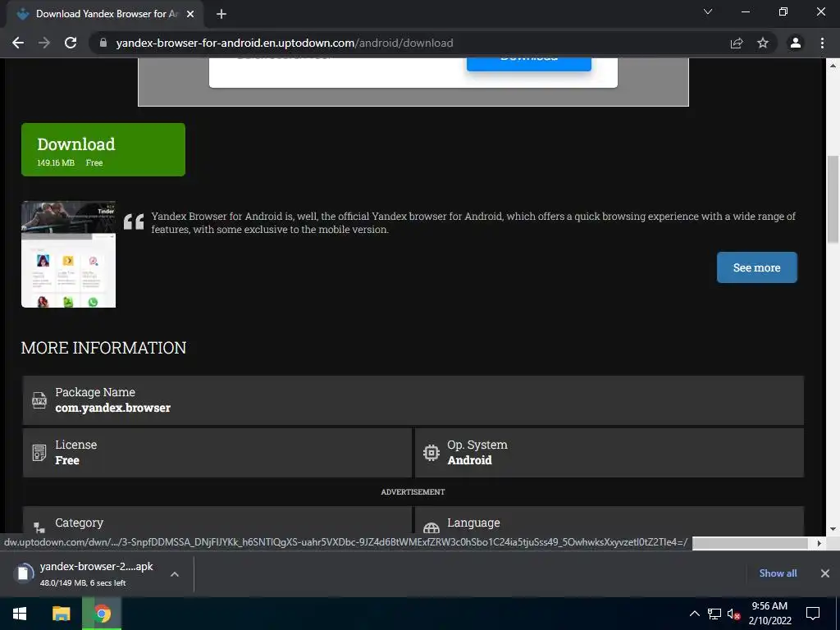Open the Windows notification center

813,614
